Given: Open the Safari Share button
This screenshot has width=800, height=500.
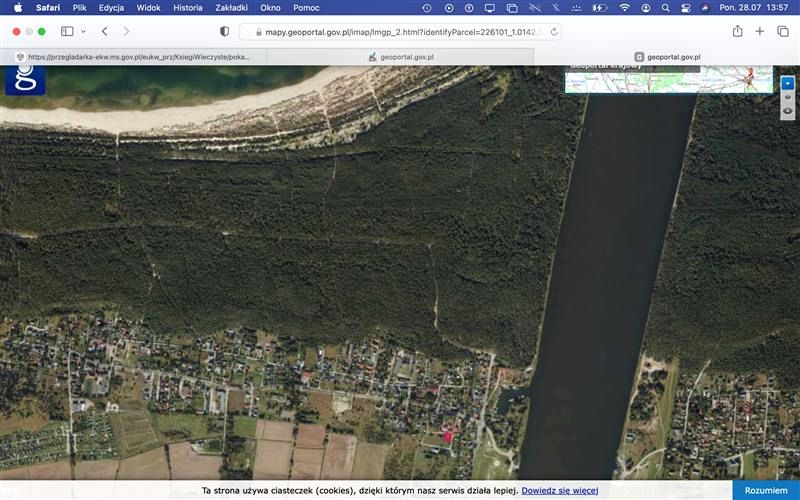Looking at the screenshot, I should click(737, 31).
